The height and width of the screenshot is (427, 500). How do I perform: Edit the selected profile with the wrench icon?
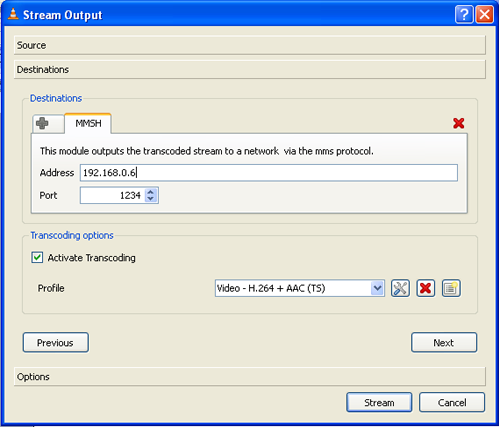pos(400,288)
